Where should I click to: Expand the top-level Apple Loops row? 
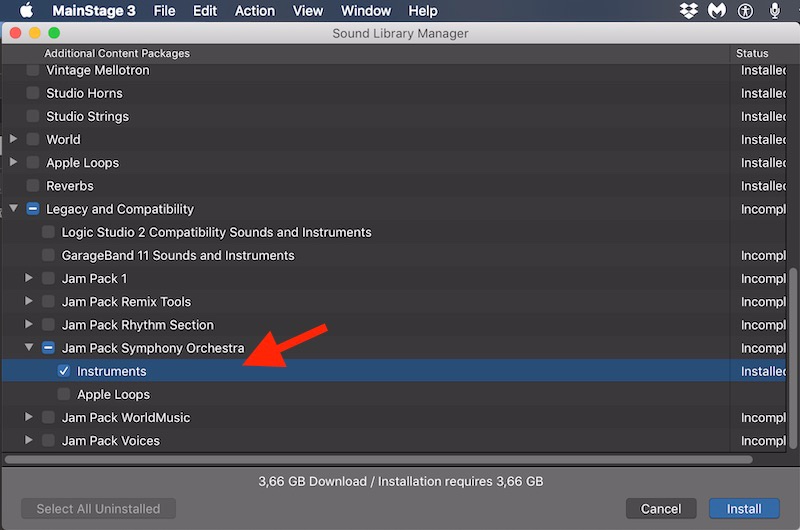click(14, 162)
